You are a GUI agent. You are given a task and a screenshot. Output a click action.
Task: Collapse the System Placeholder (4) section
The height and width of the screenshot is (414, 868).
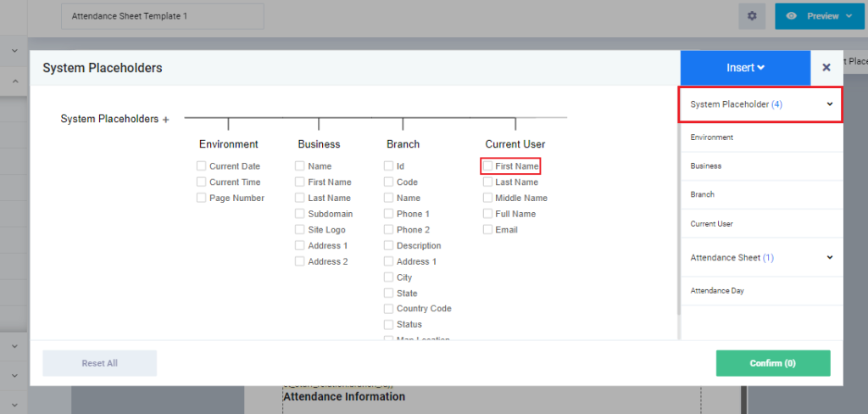point(830,103)
